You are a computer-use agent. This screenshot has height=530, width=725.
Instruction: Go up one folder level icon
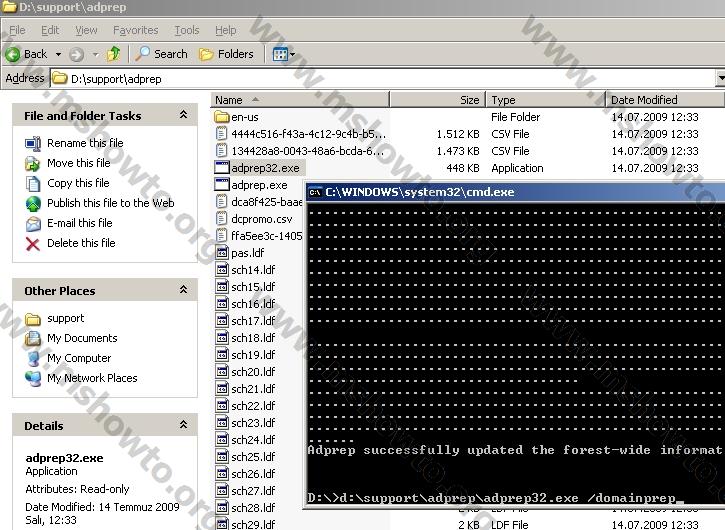(113, 54)
